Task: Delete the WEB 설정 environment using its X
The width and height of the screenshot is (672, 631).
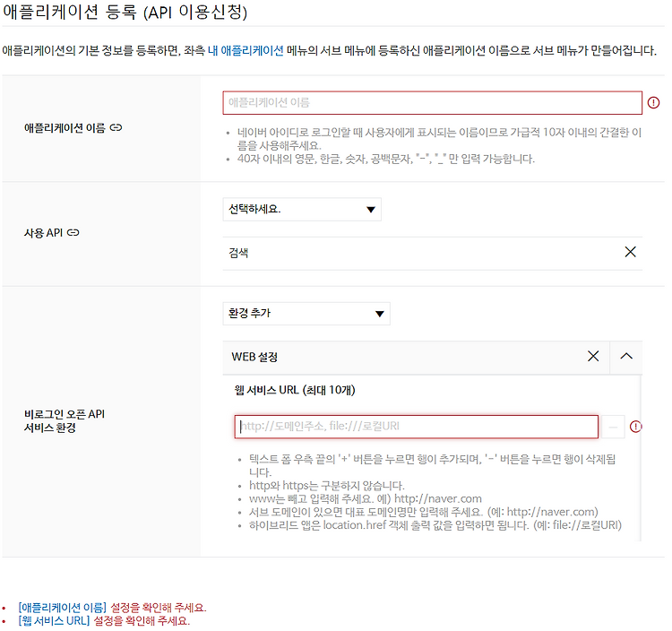Action: pyautogui.click(x=593, y=356)
